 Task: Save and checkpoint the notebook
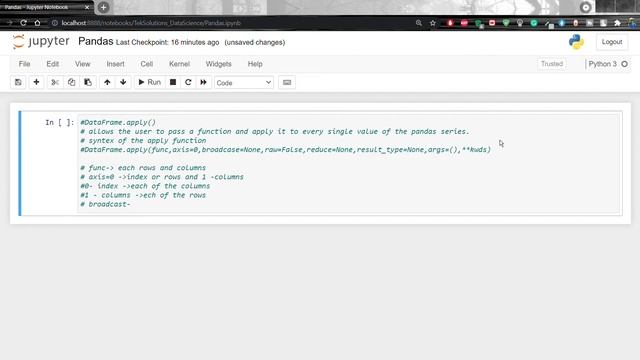(x=18, y=82)
